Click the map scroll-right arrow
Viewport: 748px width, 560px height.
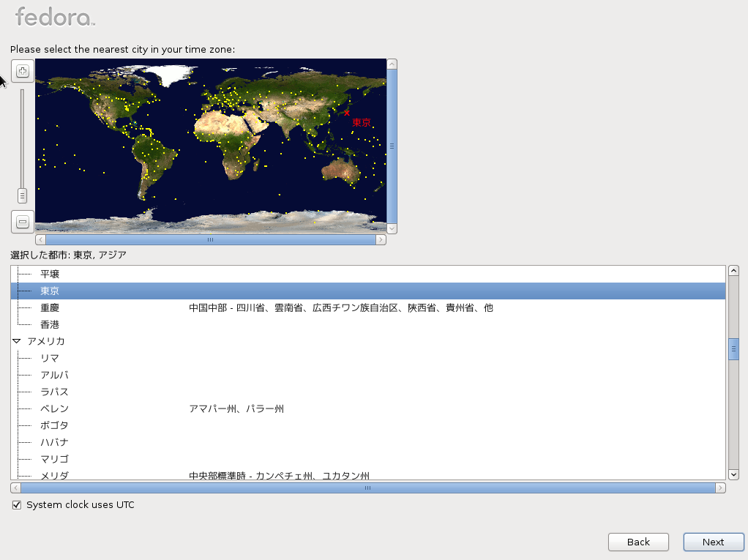click(381, 239)
